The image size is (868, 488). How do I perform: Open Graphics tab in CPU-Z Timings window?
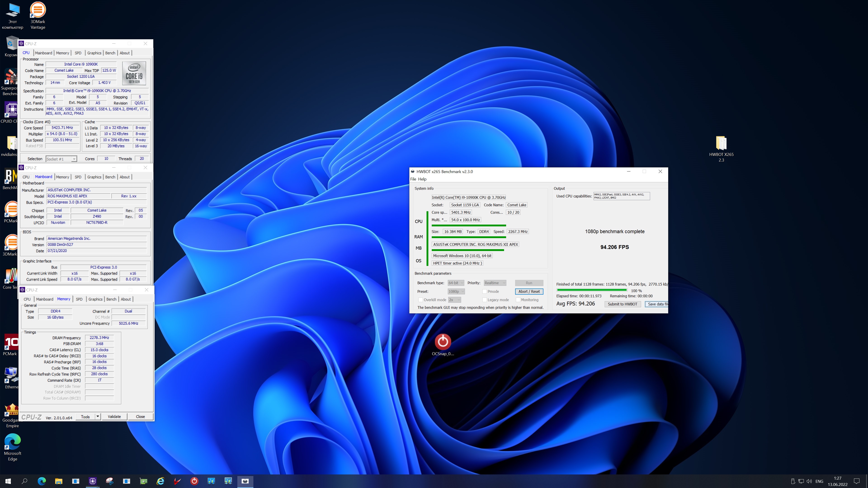(x=95, y=299)
